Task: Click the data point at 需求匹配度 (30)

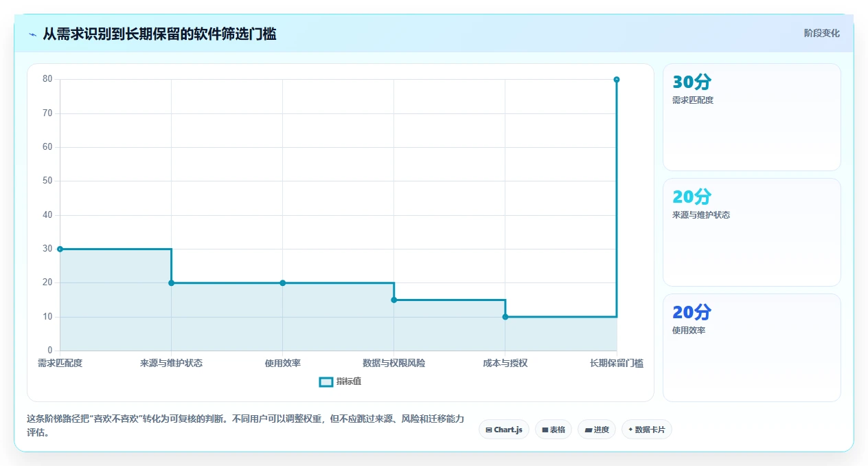Action: tap(60, 249)
